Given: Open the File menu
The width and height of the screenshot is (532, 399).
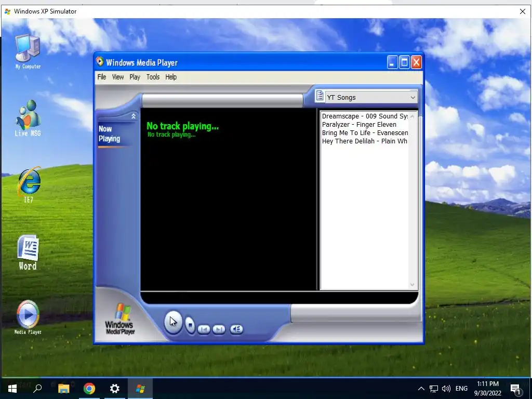Looking at the screenshot, I should click(102, 77).
